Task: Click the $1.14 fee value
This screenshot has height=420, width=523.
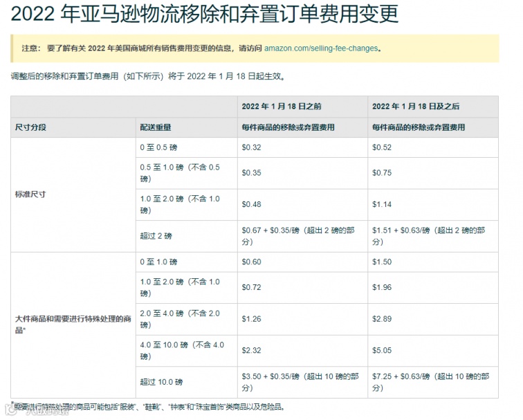Action: [382, 205]
